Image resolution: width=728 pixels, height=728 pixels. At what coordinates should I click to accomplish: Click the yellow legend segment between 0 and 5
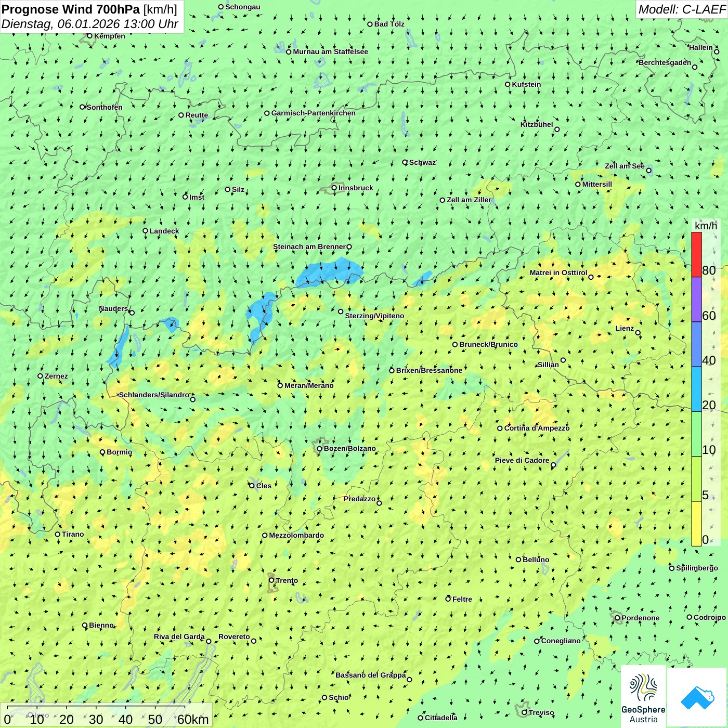point(696,524)
